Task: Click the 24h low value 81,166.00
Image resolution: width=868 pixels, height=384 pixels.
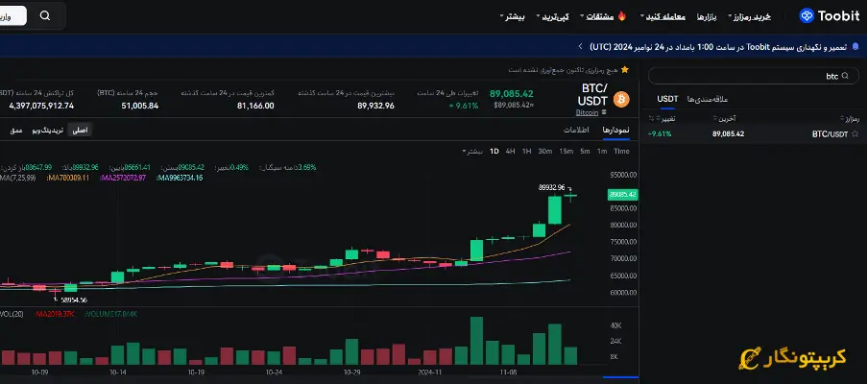Action: point(255,106)
